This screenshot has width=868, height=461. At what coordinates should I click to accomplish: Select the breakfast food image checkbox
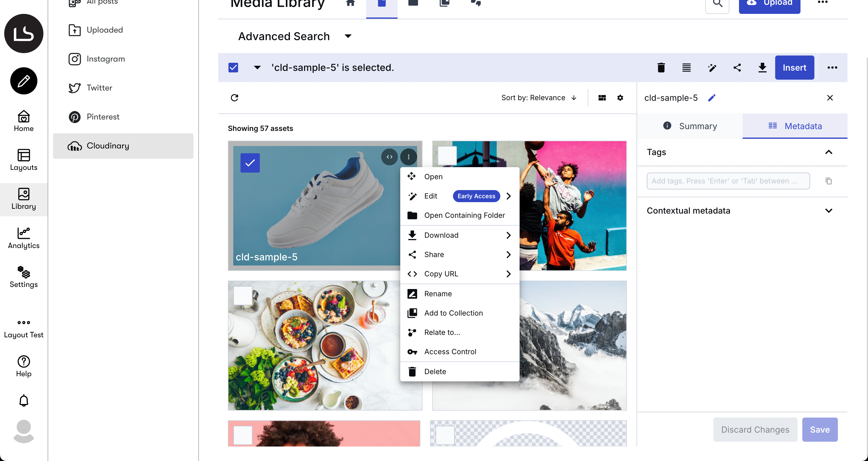[x=243, y=295]
